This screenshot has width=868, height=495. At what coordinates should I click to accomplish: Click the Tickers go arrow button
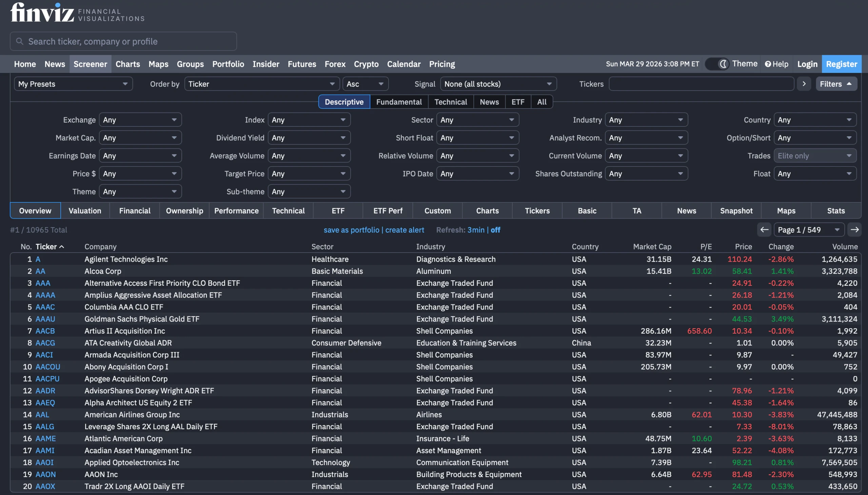point(804,84)
